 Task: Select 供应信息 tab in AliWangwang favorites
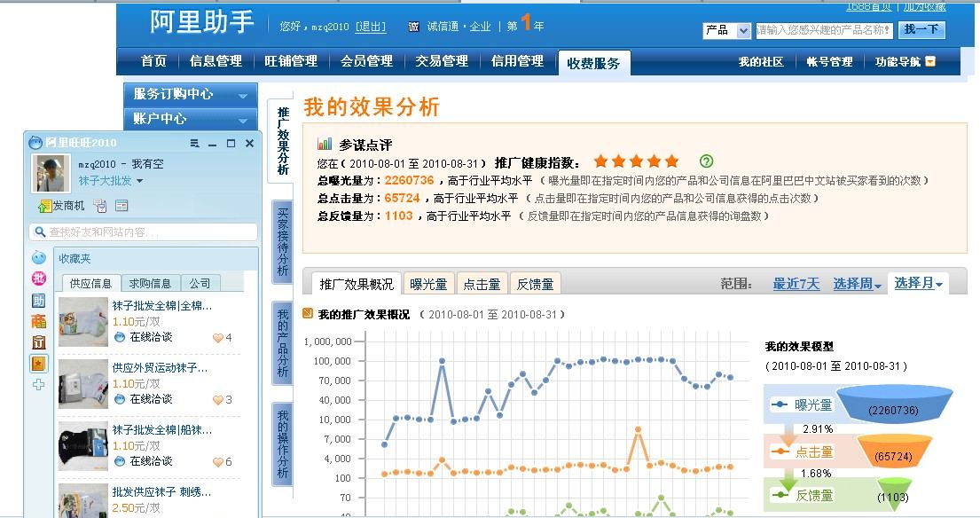click(90, 283)
